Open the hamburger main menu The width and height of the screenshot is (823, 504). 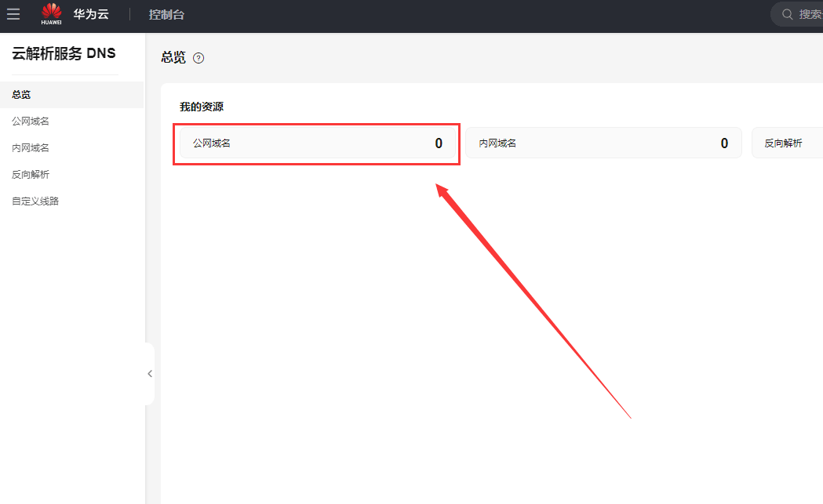click(13, 14)
